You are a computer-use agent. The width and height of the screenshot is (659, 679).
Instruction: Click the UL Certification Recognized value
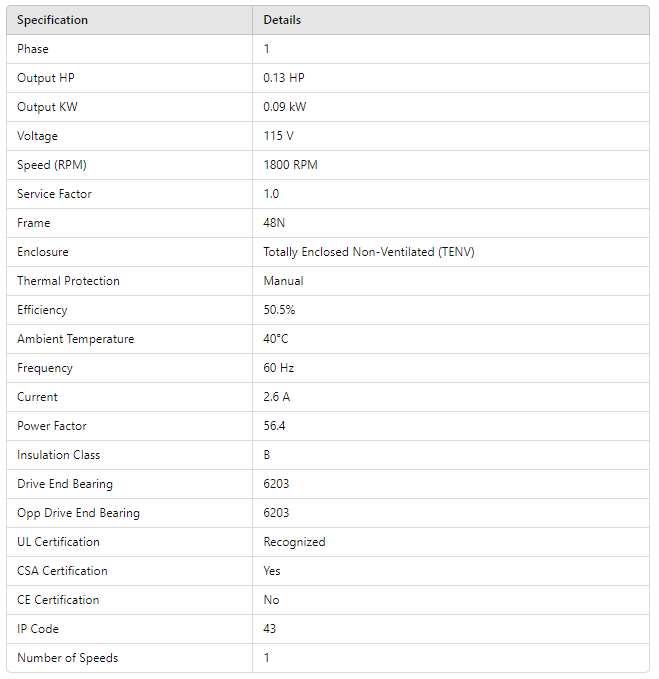click(294, 542)
